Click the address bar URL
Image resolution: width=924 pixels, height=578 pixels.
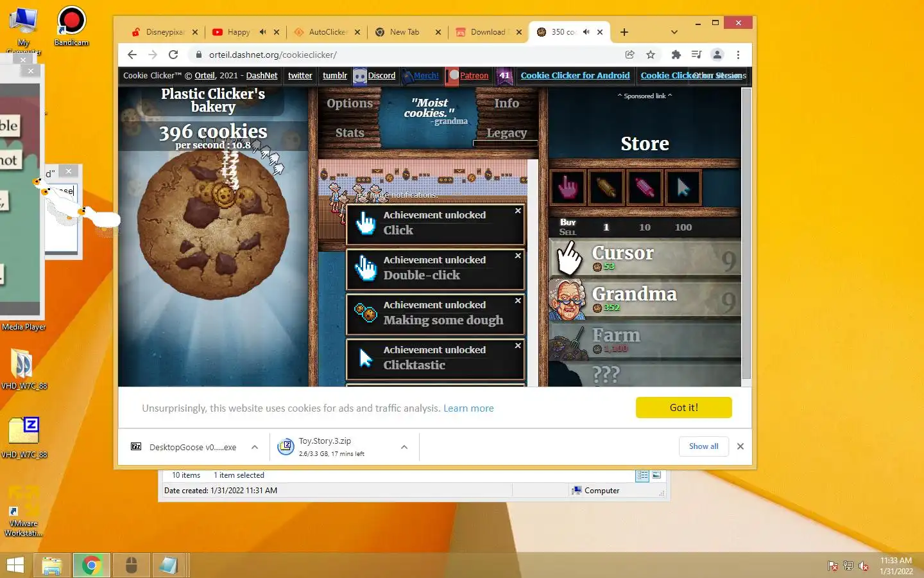coord(273,55)
